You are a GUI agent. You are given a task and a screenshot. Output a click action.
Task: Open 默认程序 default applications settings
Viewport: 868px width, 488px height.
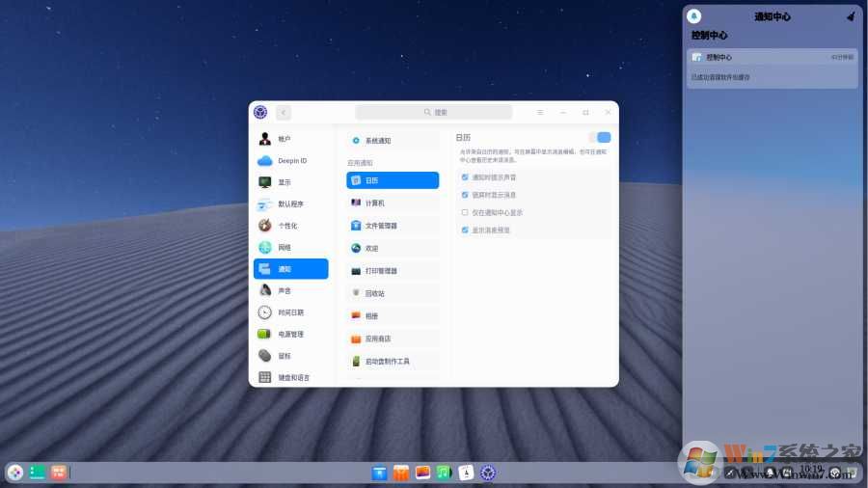[x=290, y=204]
